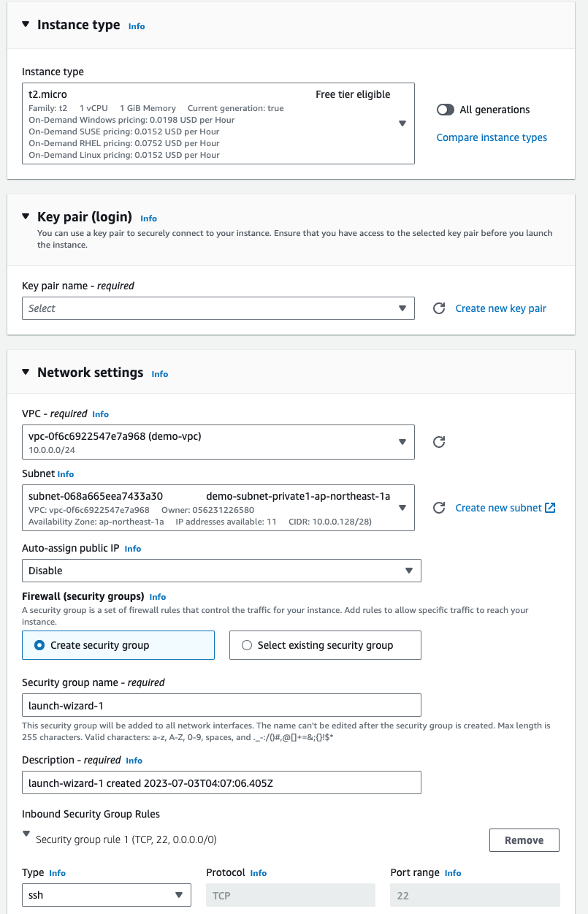
Task: Toggle the All generations switch
Action: [x=446, y=110]
